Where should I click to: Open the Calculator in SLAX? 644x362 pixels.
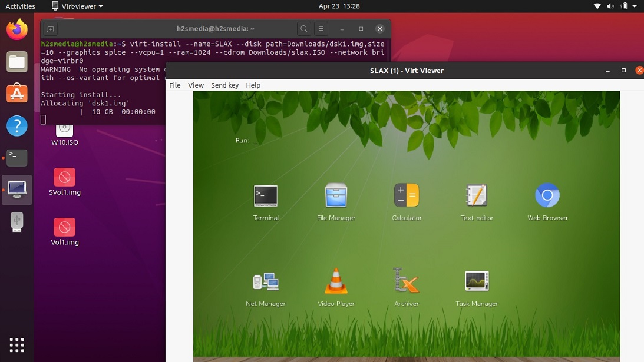407,196
